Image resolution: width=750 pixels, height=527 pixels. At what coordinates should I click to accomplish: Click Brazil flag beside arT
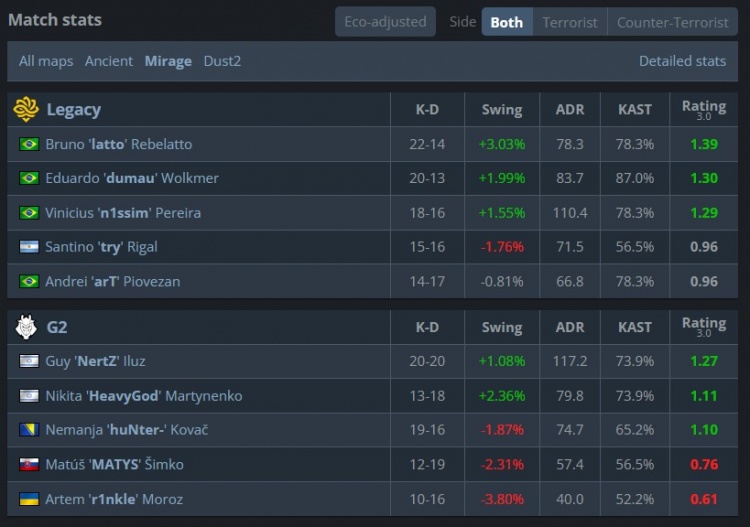[x=29, y=281]
